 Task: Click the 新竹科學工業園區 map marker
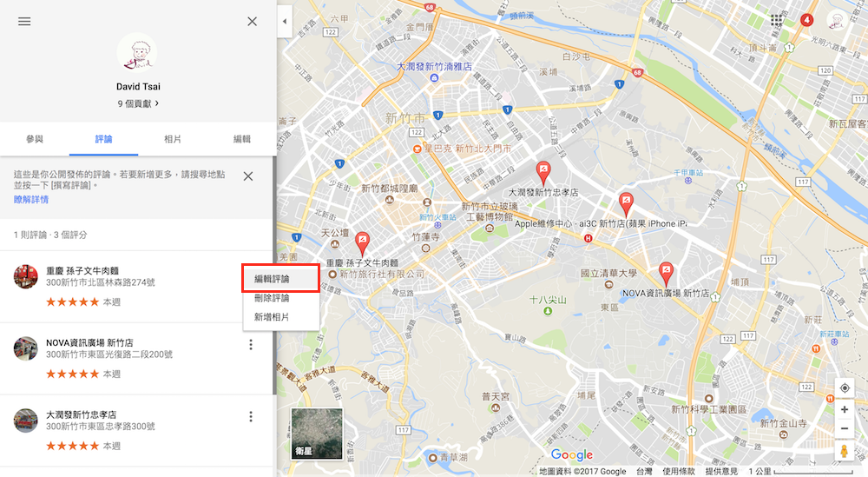[708, 398]
